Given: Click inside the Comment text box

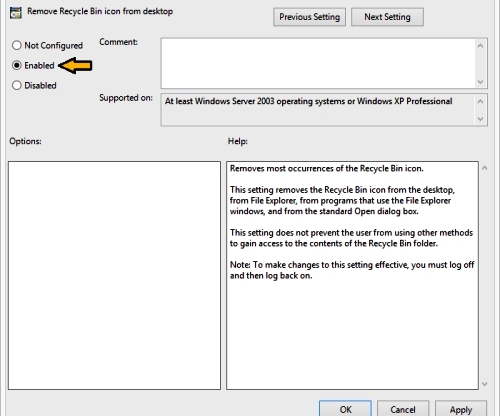Looking at the screenshot, I should tap(318, 63).
